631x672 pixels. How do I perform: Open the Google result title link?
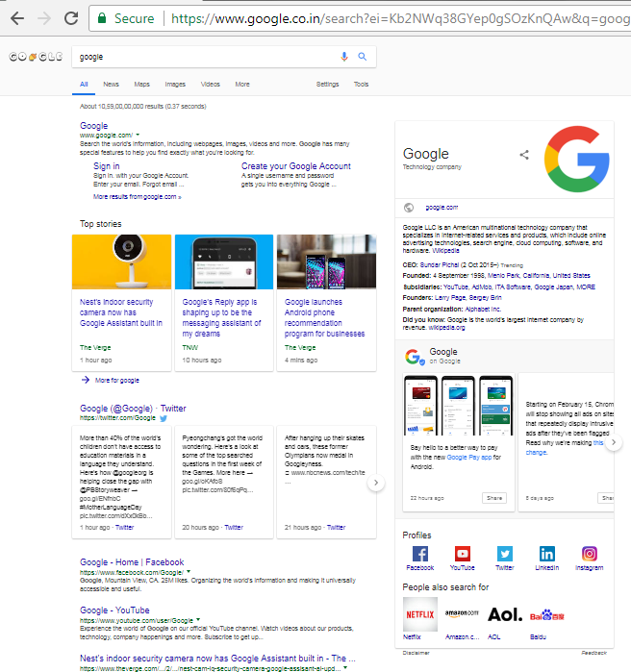tap(94, 126)
